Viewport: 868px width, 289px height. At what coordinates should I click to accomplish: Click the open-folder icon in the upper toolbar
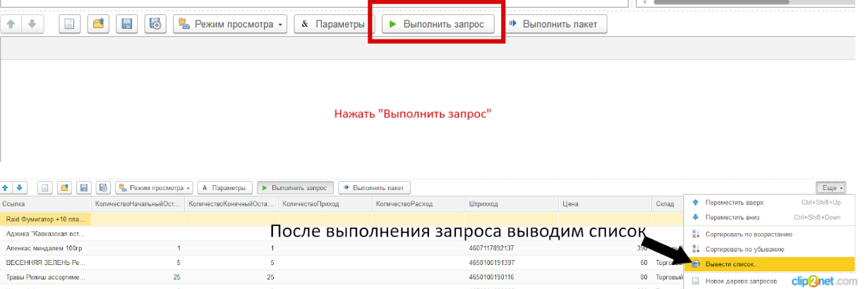98,24
